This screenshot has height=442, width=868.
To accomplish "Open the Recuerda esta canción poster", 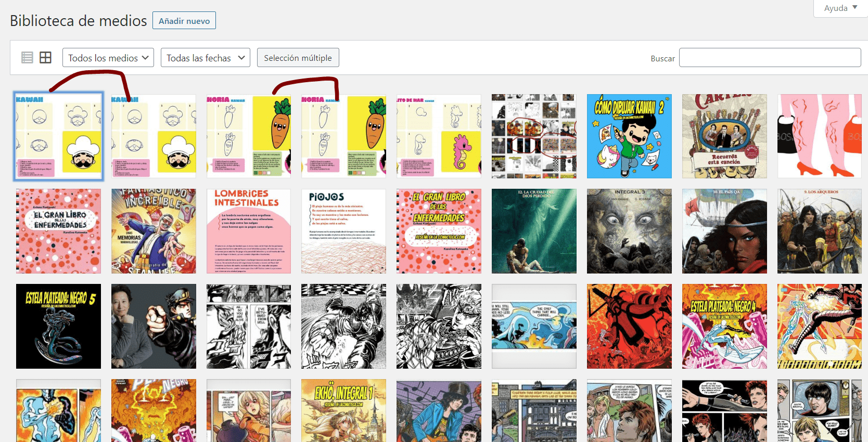I will 724,136.
